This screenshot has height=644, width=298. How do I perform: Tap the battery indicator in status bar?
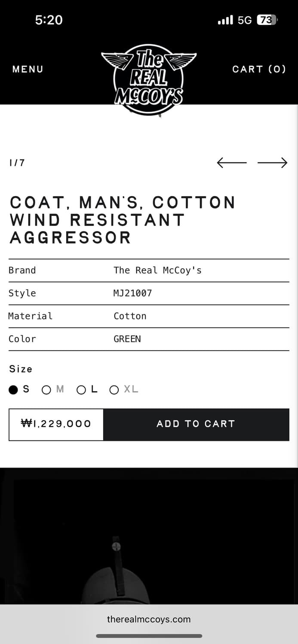click(x=267, y=20)
